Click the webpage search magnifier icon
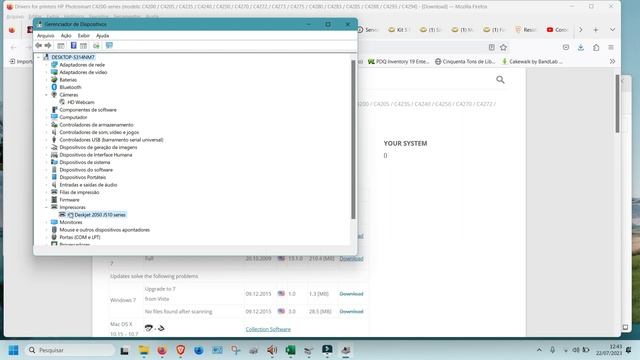Image resolution: width=640 pixels, height=360 pixels. pyautogui.click(x=500, y=80)
